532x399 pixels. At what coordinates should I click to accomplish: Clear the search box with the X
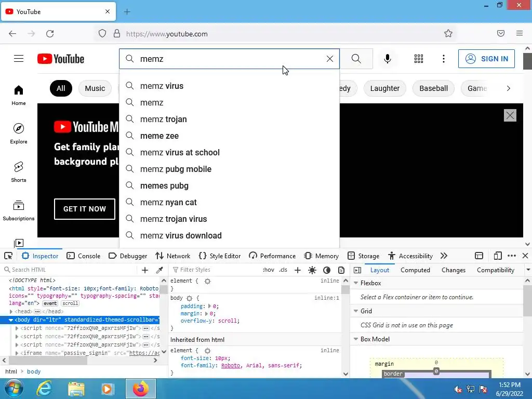tap(330, 59)
